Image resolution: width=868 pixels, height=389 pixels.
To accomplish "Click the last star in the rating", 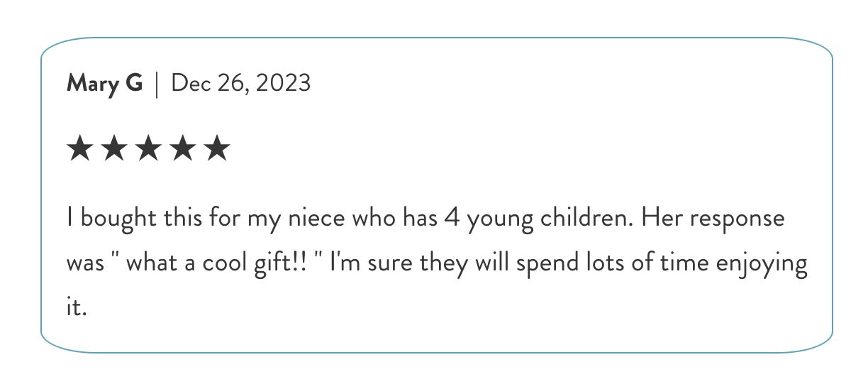I will coord(217,150).
